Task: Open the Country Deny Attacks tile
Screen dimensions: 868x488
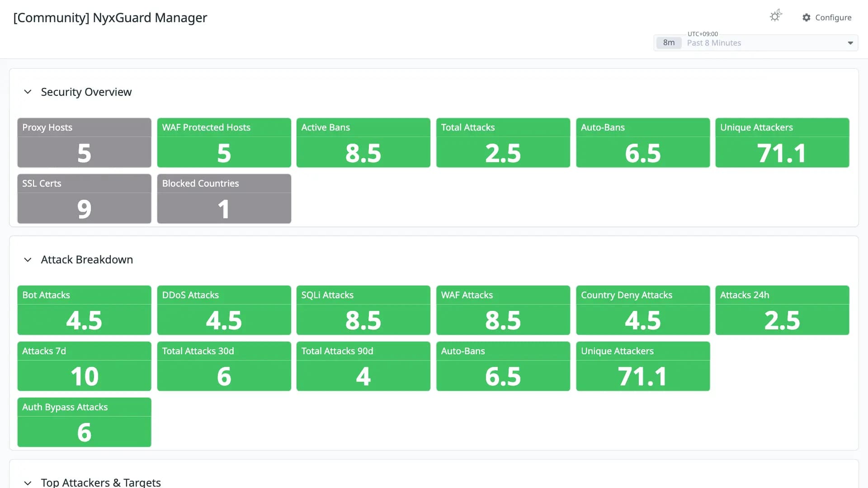Action: coord(643,310)
